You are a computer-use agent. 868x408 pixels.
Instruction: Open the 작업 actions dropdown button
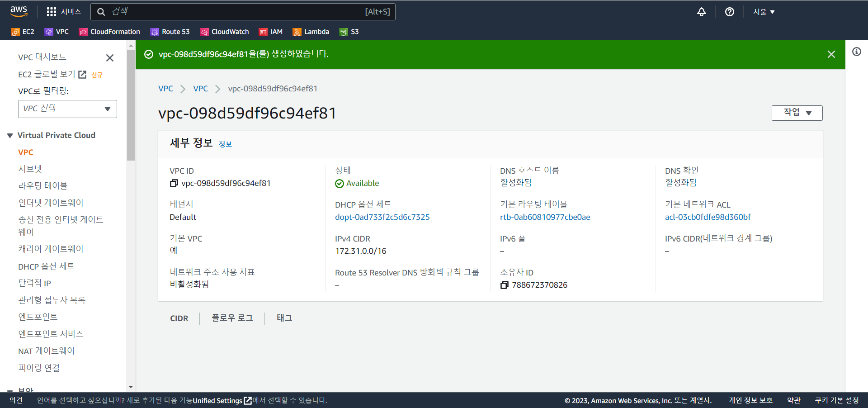797,113
